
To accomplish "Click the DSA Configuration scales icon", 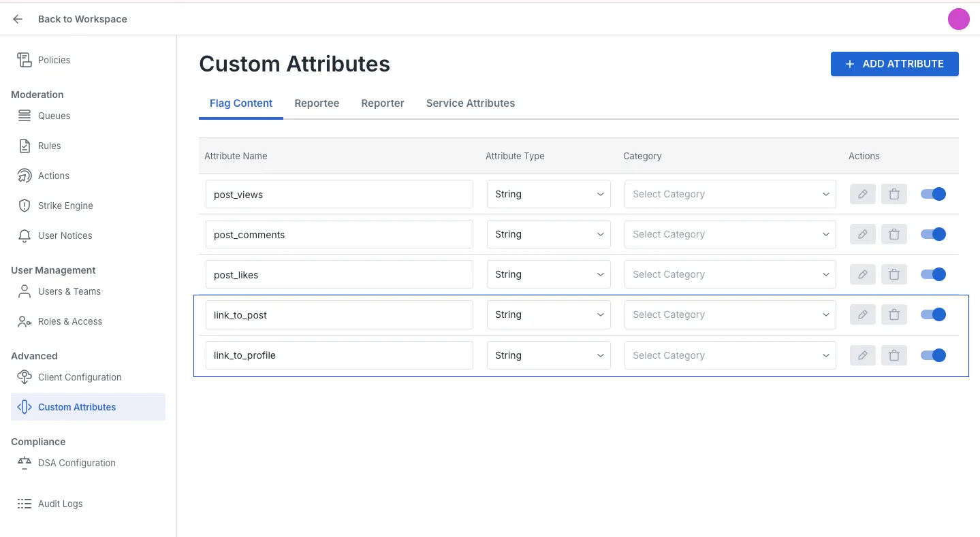I will [25, 463].
